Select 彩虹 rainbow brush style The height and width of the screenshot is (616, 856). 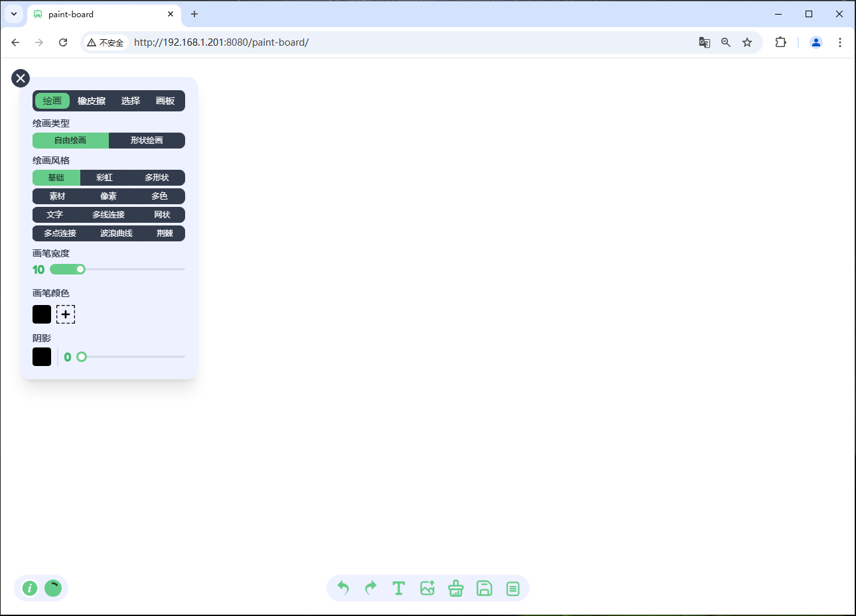[104, 178]
